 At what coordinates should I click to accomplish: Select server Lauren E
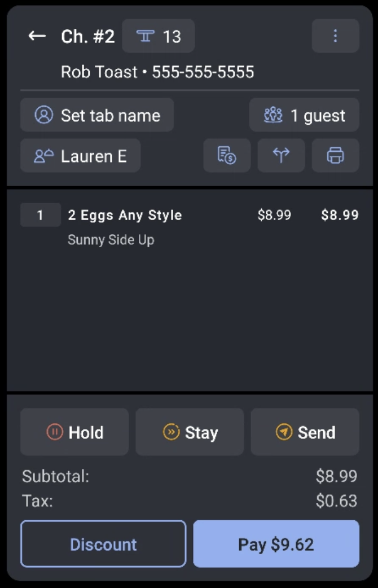coord(80,156)
